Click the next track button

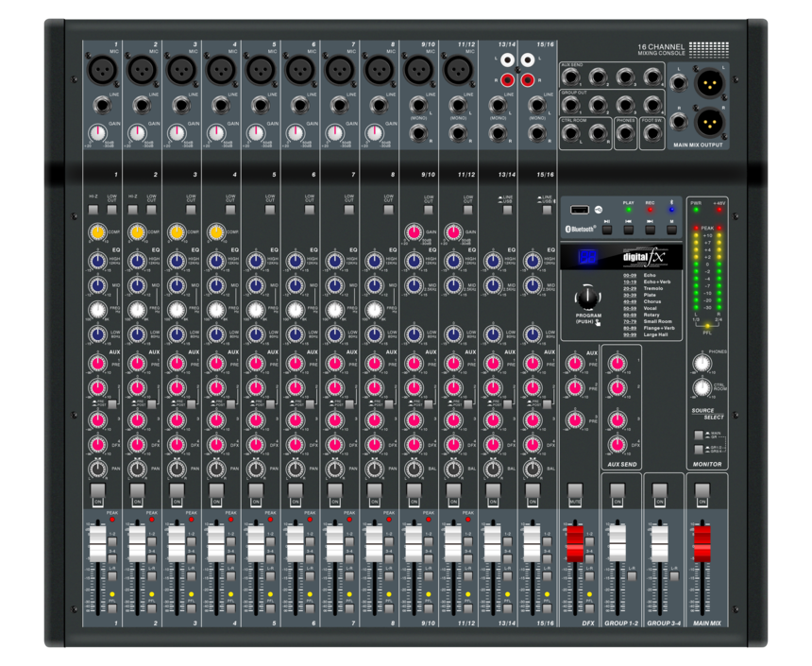point(650,229)
